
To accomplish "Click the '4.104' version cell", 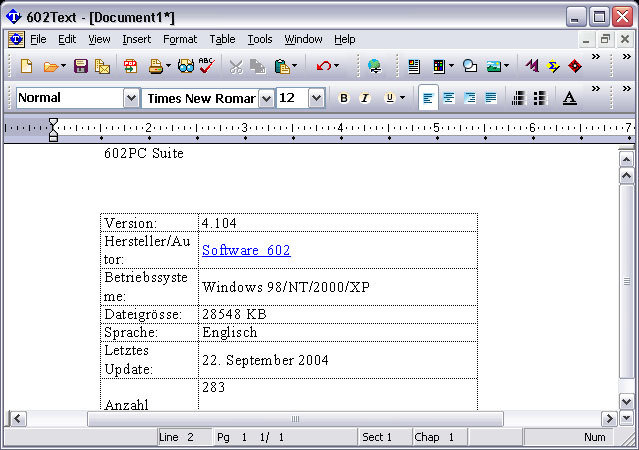I will tap(338, 223).
